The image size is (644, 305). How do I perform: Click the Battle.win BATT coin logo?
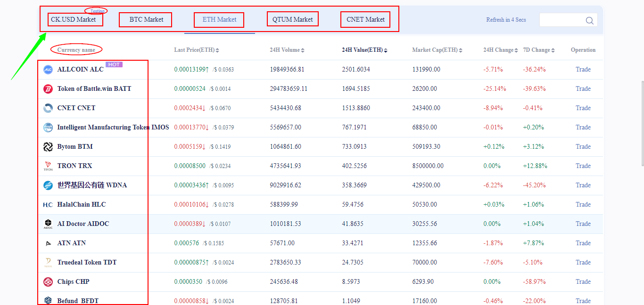(48, 89)
